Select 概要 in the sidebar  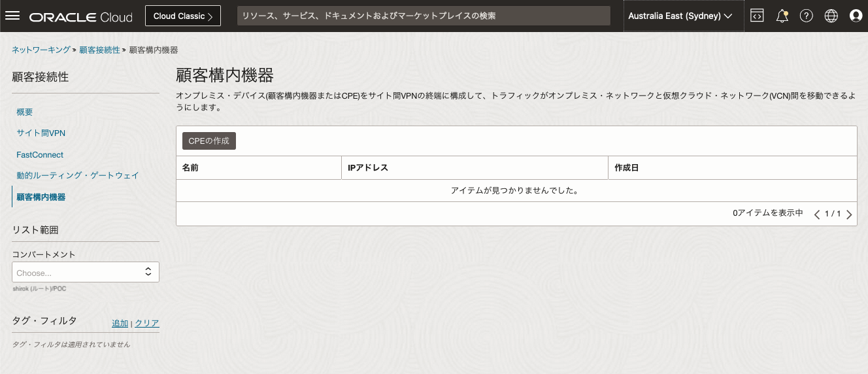point(25,112)
